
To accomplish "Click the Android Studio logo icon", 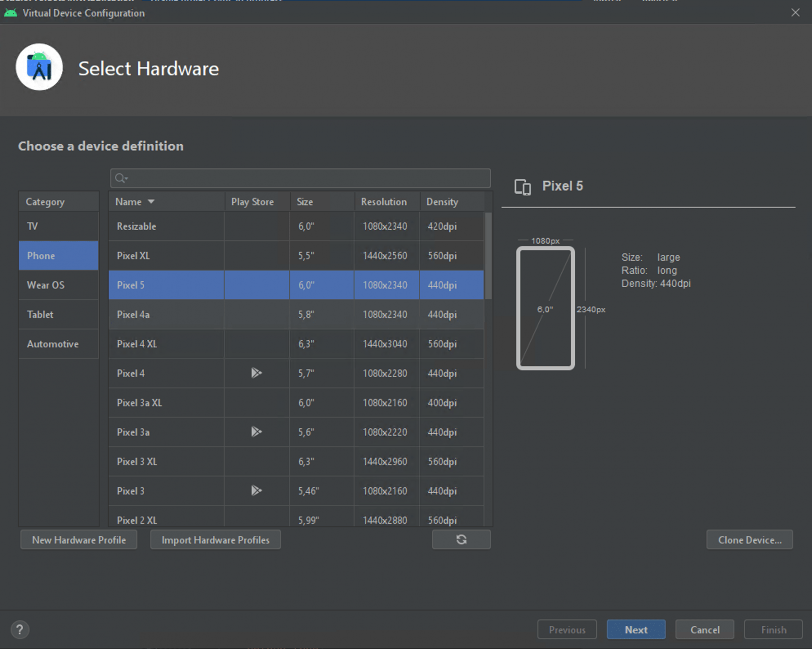I will pos(39,68).
